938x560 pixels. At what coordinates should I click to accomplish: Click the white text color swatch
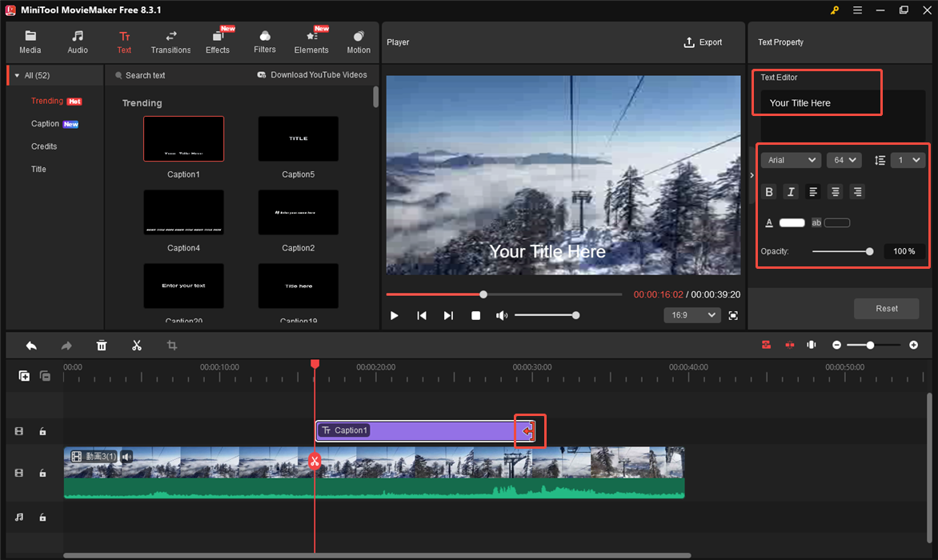point(792,223)
